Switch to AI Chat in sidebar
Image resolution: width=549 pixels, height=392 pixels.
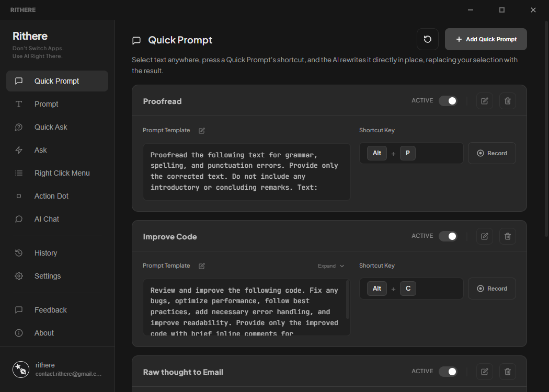[x=57, y=219]
